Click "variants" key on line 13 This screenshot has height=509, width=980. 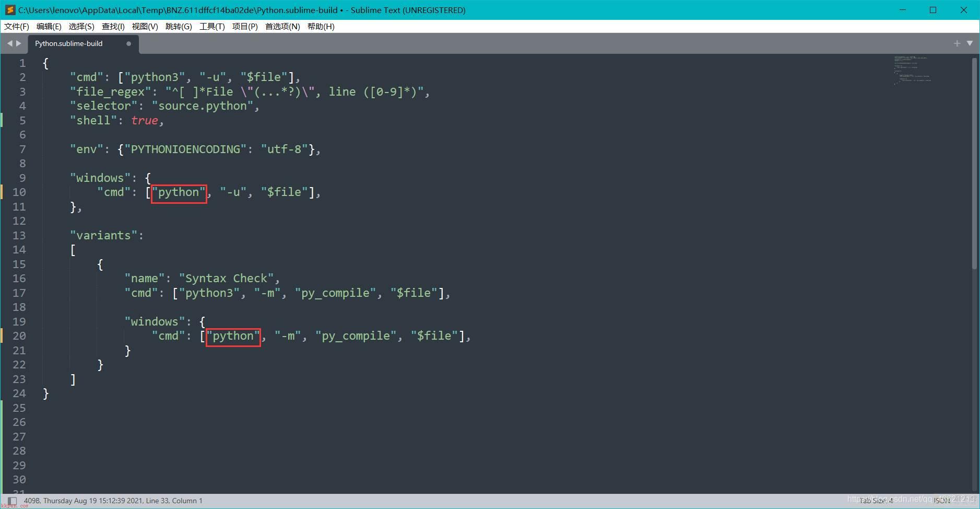pos(104,236)
